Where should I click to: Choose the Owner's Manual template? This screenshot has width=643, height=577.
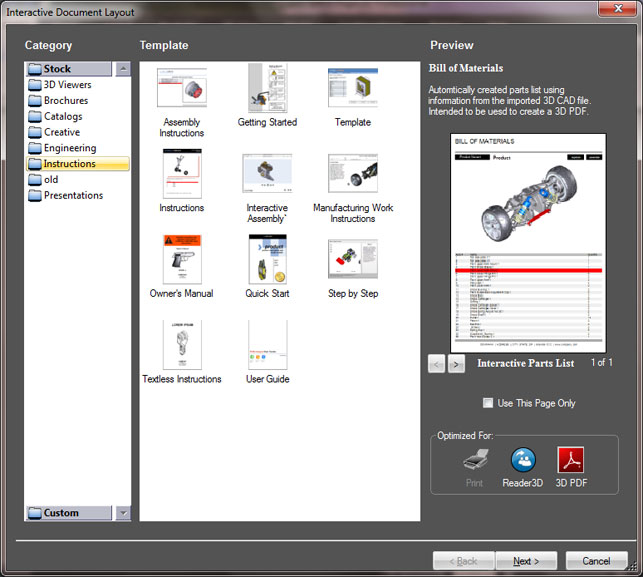[x=182, y=260]
